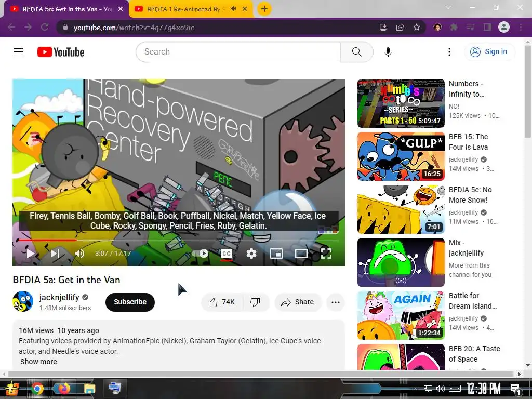
Task: Toggle the autoplay switch in player
Action: click(200, 254)
